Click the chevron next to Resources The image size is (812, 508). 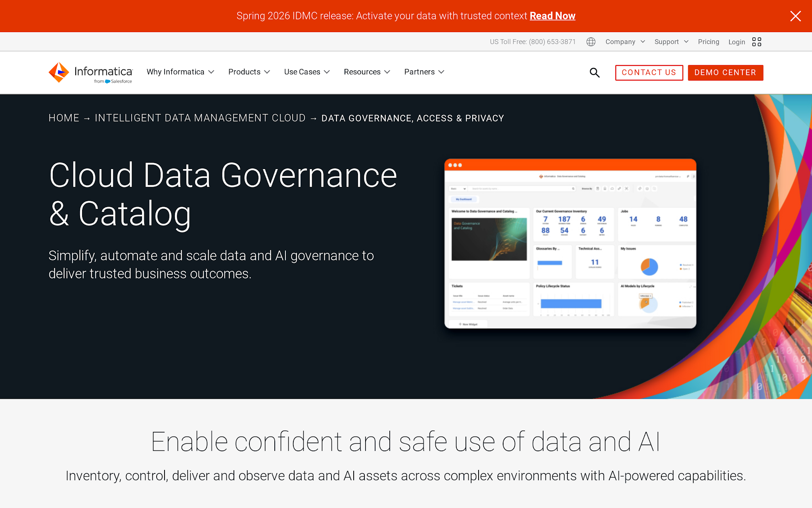(387, 72)
